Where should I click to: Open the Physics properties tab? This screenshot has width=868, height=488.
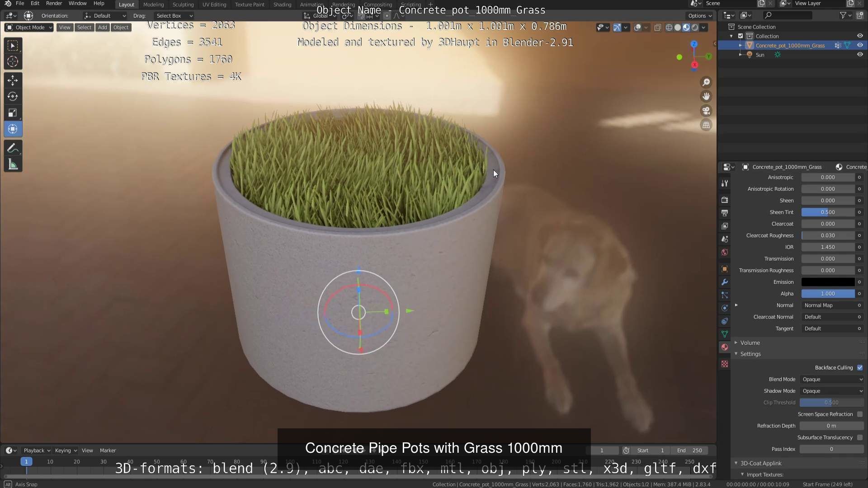click(725, 308)
